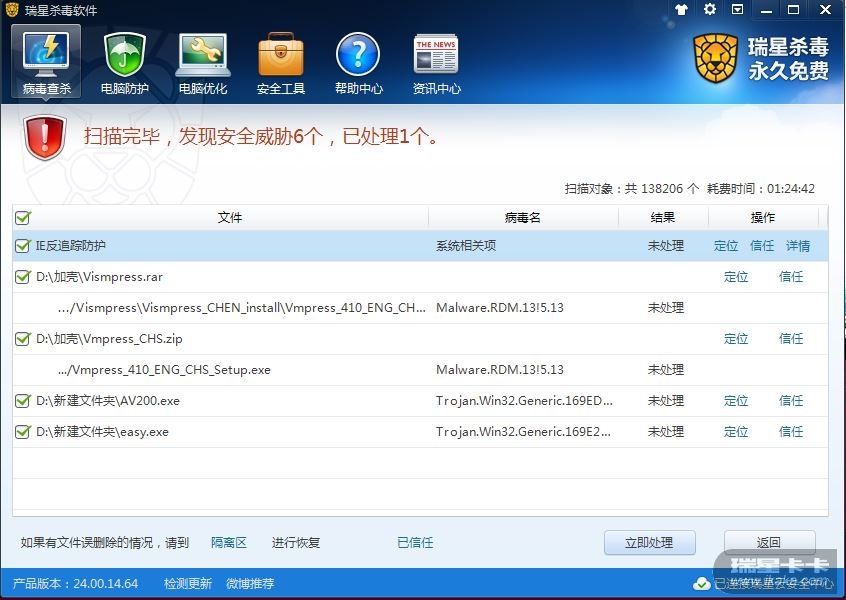The image size is (846, 600).
Task: Click the 病毒名 column header
Action: point(522,217)
